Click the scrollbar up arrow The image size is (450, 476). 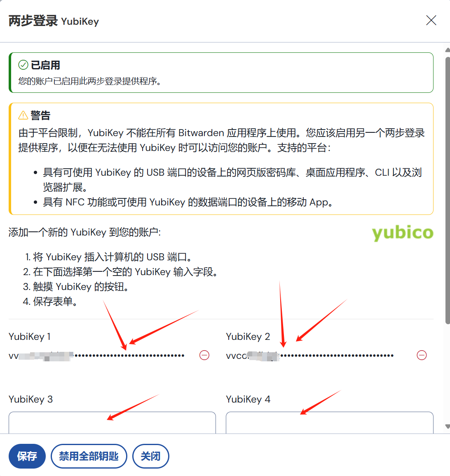448,50
